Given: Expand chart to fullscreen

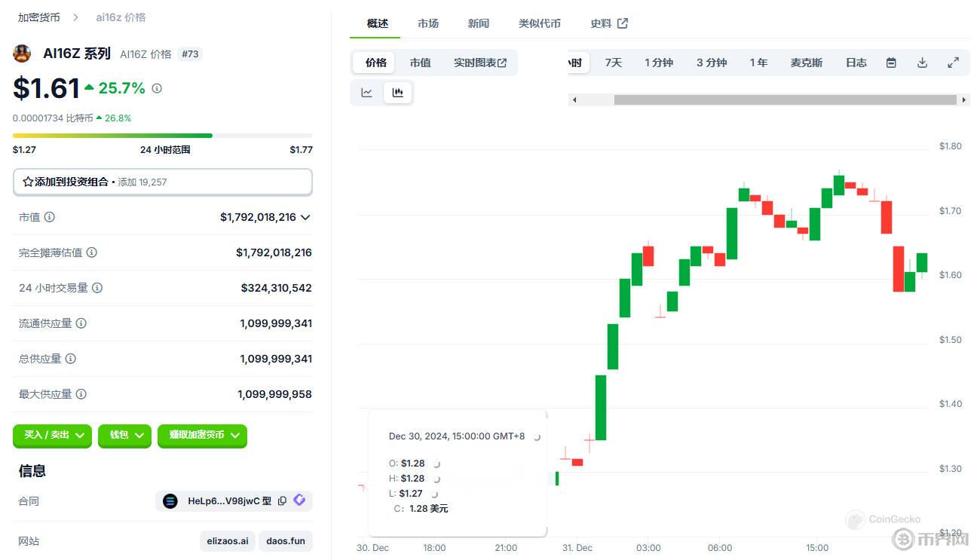Looking at the screenshot, I should pos(953,63).
